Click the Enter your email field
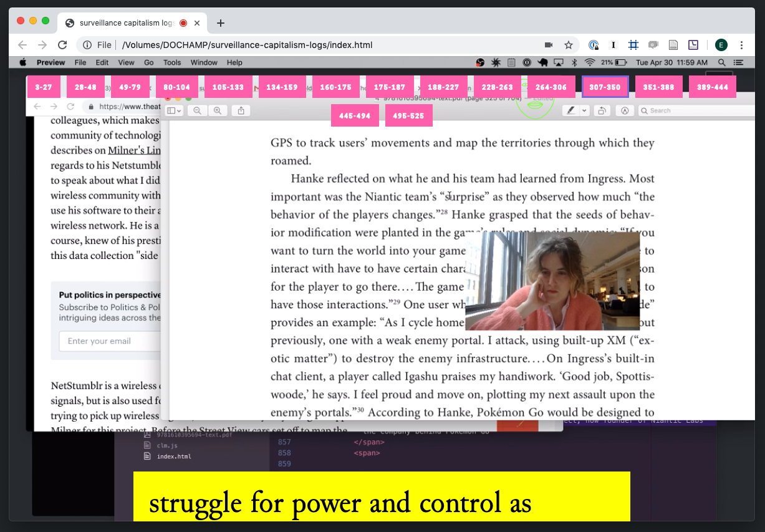The width and height of the screenshot is (765, 532). pos(110,341)
